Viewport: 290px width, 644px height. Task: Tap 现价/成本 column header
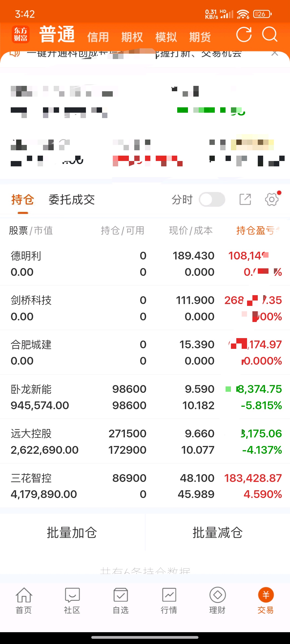(191, 230)
